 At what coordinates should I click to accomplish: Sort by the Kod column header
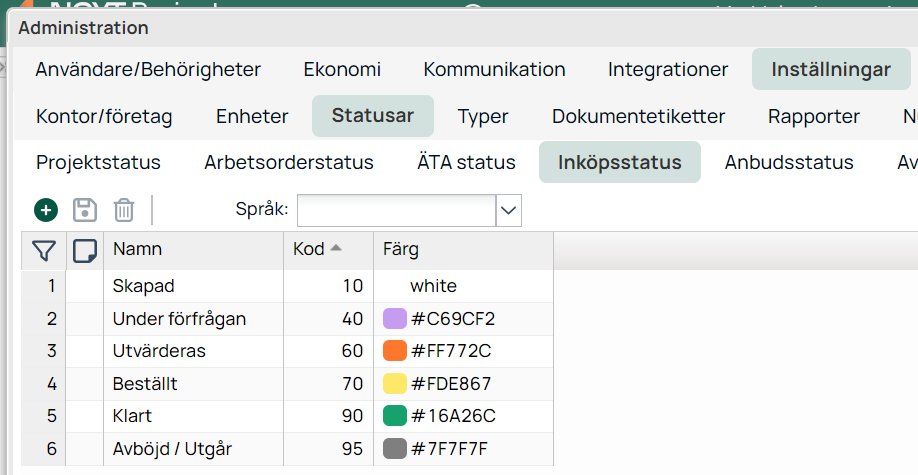tap(328, 250)
